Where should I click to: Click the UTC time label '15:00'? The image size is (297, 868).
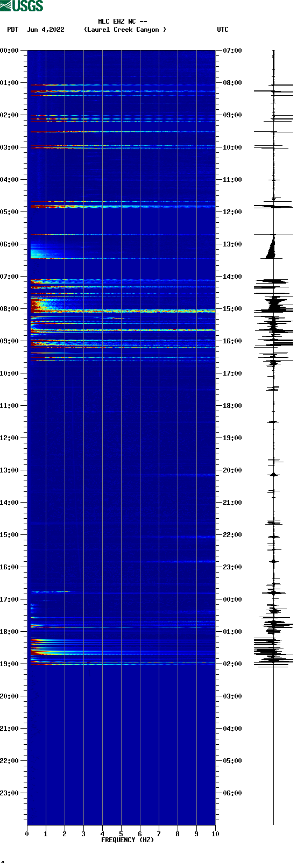coord(232,309)
